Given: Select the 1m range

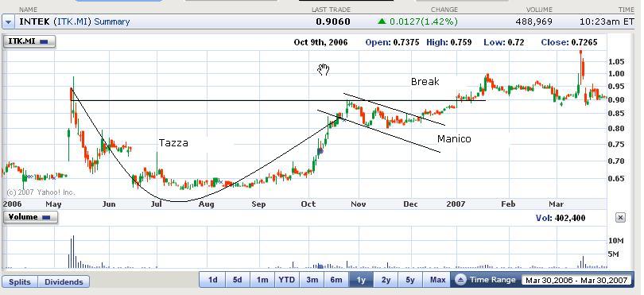Looking at the screenshot, I should point(262,280).
